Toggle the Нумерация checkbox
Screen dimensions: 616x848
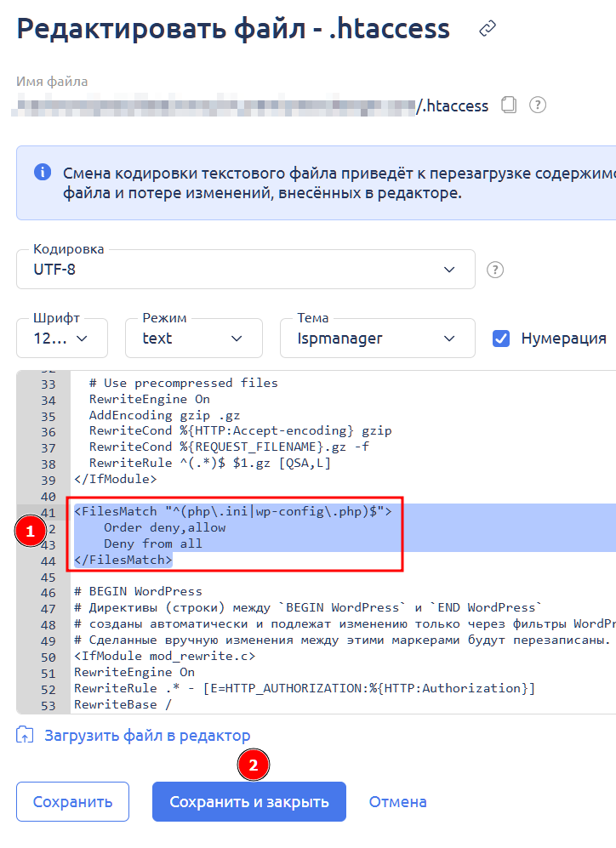(x=501, y=338)
